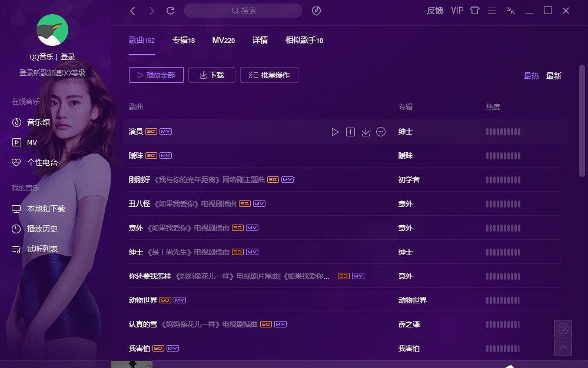Play the song 演员 with its row play icon
Image resolution: width=588 pixels, height=368 pixels.
(x=335, y=132)
